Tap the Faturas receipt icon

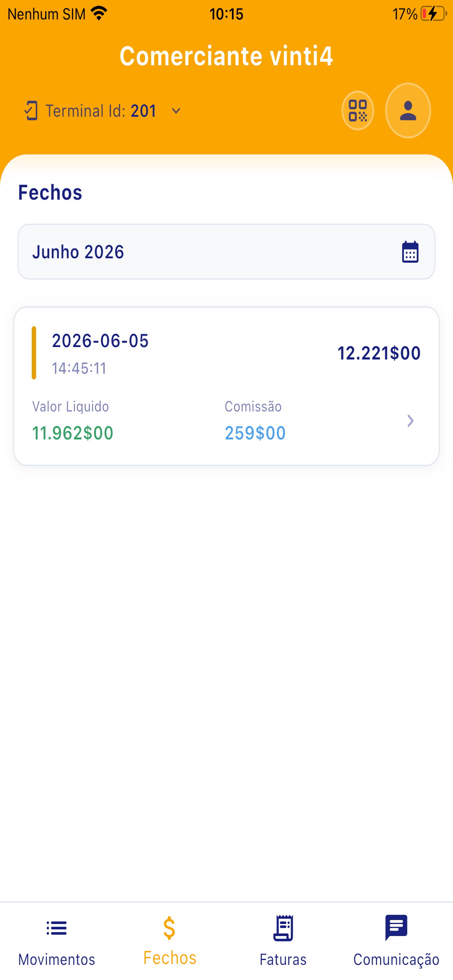(x=283, y=928)
